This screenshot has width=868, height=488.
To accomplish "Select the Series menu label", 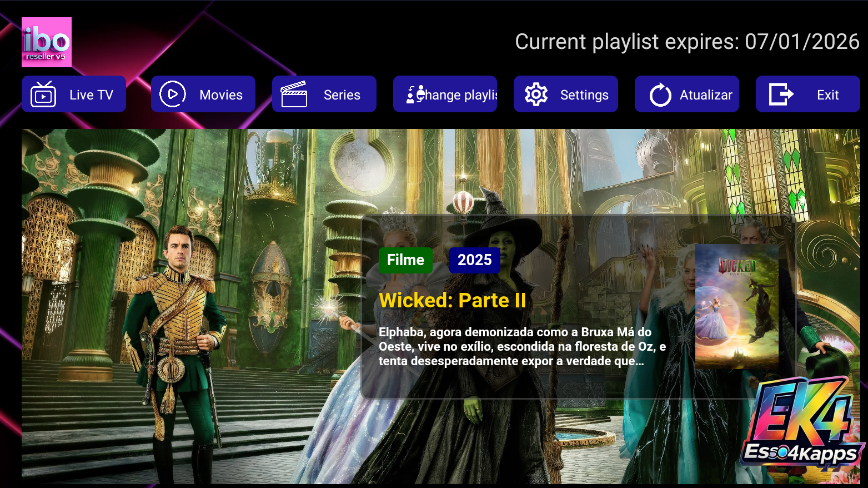I will pos(342,95).
